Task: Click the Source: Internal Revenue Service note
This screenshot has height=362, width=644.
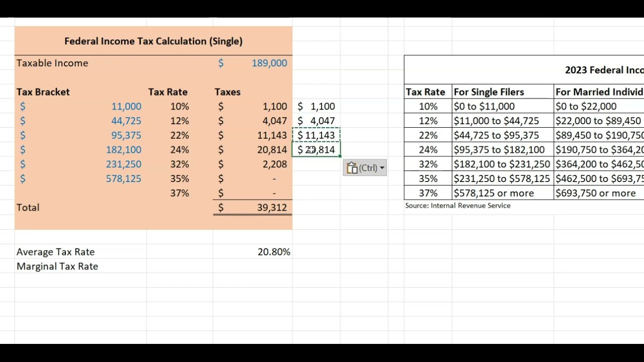Action: [458, 206]
